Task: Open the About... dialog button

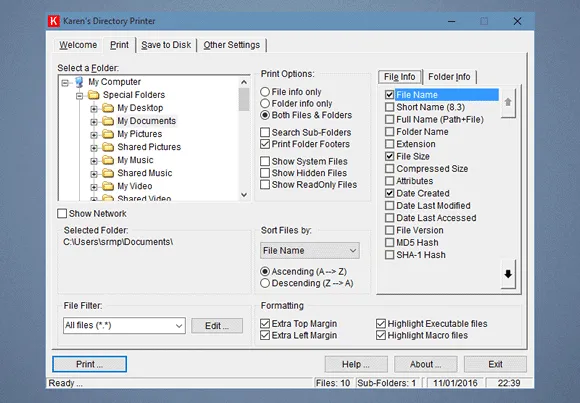Action: coord(425,365)
